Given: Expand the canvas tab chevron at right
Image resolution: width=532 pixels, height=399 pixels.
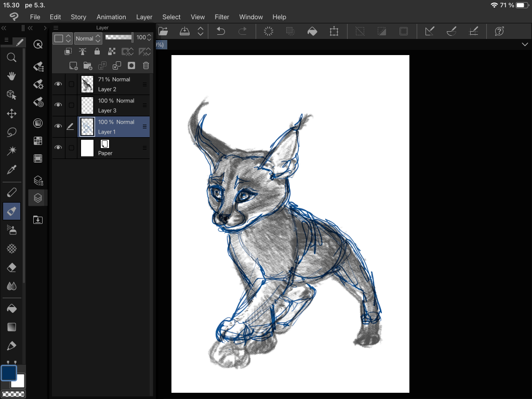Looking at the screenshot, I should [x=524, y=45].
